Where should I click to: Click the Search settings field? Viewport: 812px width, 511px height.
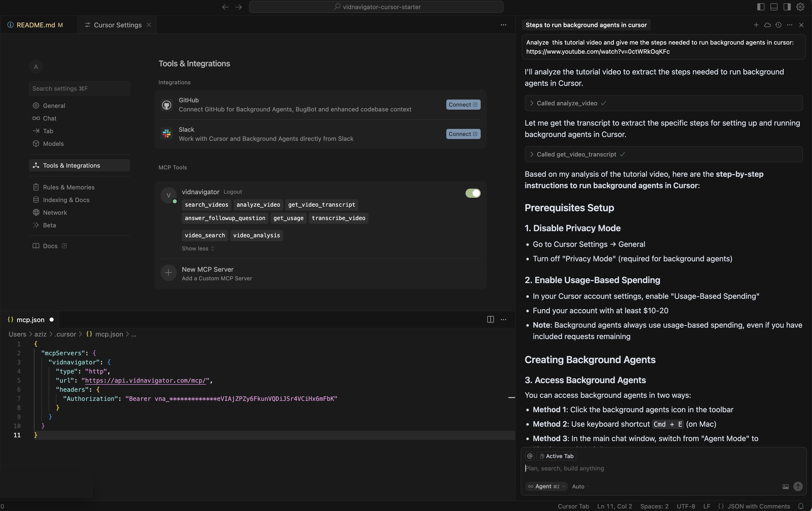pyautogui.click(x=79, y=88)
